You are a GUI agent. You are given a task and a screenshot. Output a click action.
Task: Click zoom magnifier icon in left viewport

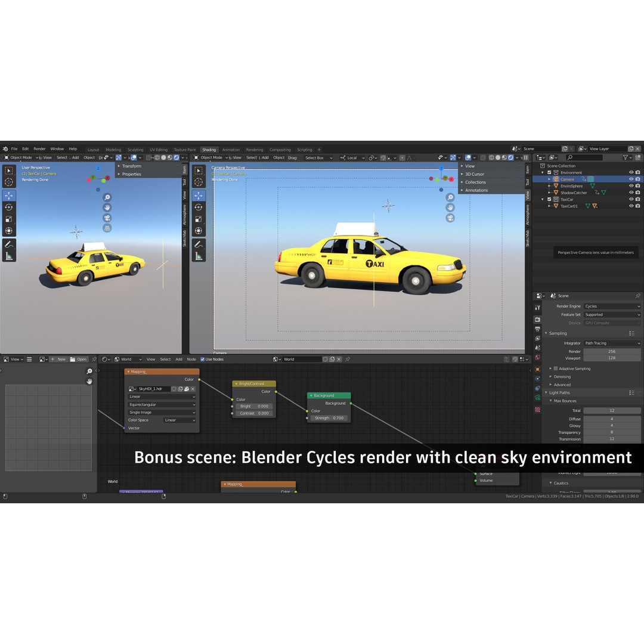click(107, 197)
